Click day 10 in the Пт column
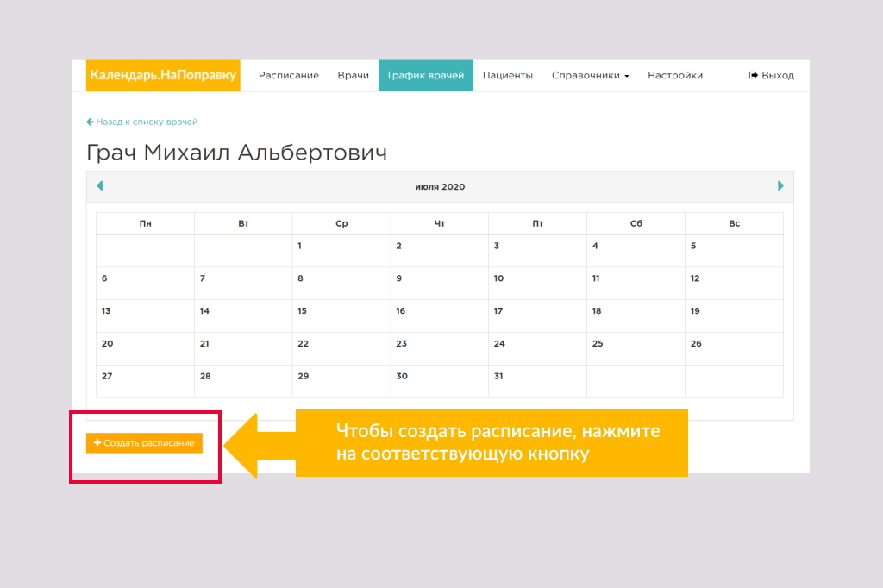Screen dimensions: 883x588 (x=537, y=284)
